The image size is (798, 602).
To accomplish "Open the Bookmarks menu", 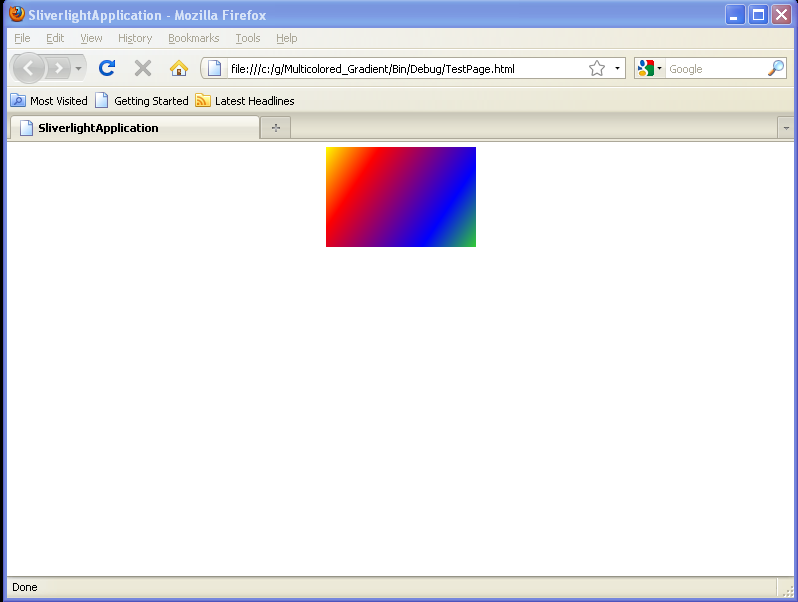I will pyautogui.click(x=193, y=38).
